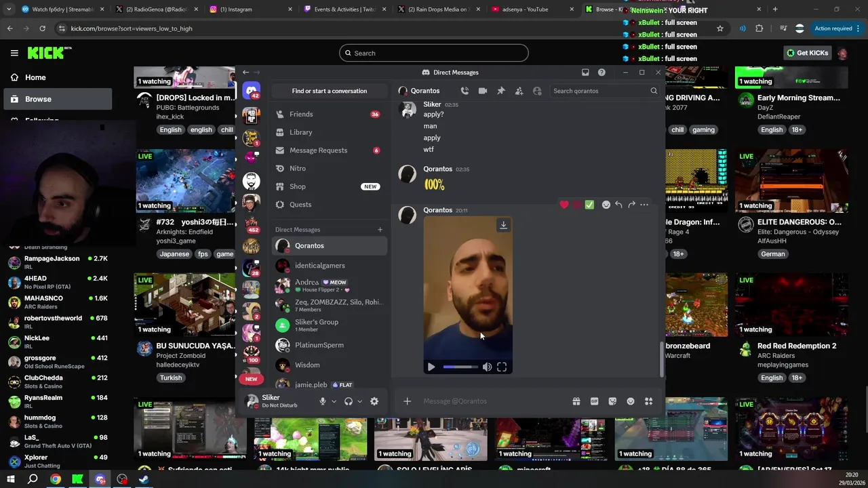
Task: Open Message Requests in Discord
Action: point(329,150)
